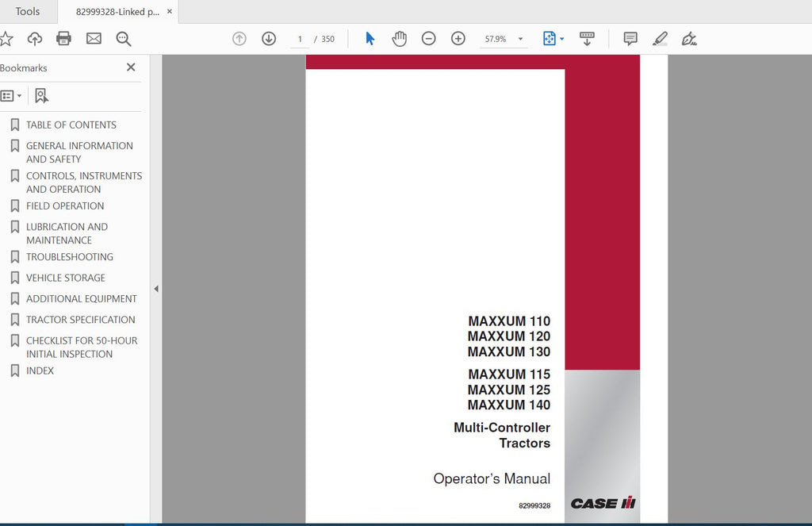Send file by email envelope icon
The height and width of the screenshot is (526, 812).
pyautogui.click(x=94, y=38)
